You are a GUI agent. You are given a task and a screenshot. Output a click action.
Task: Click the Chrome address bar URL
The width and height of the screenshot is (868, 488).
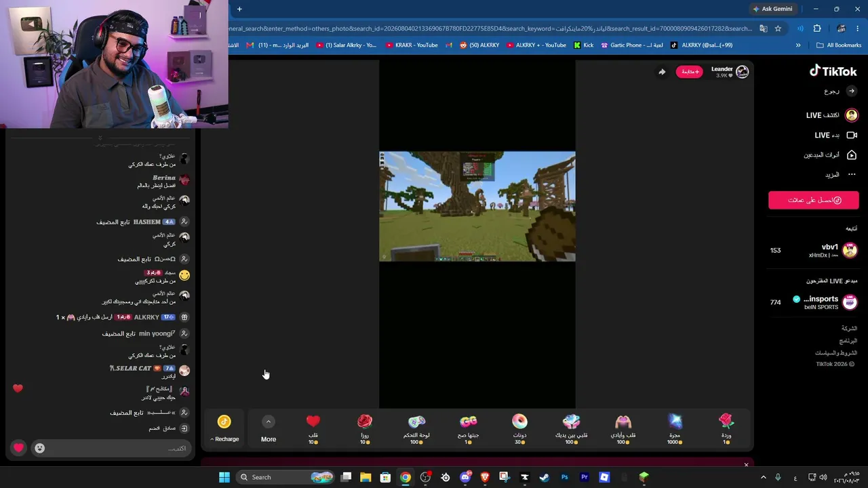pos(490,28)
